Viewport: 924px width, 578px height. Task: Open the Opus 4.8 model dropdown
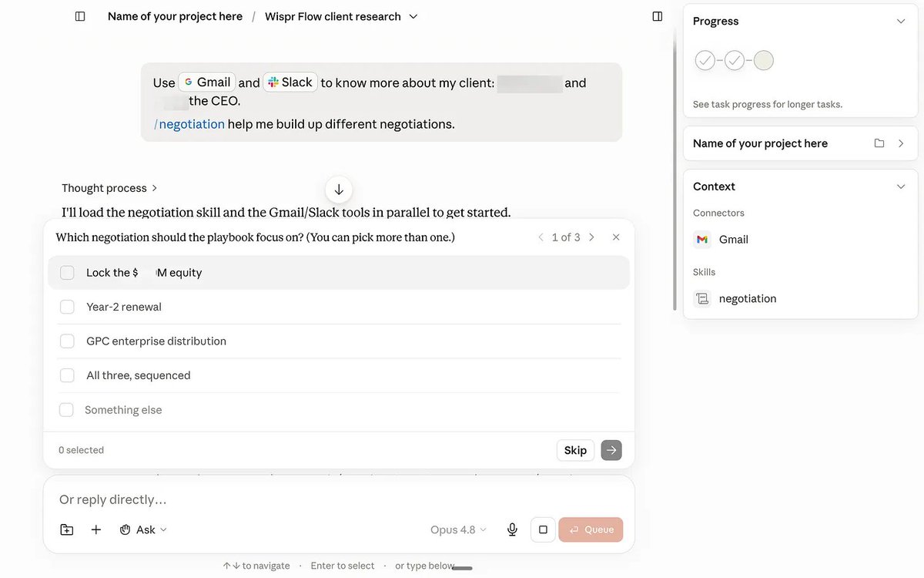458,529
